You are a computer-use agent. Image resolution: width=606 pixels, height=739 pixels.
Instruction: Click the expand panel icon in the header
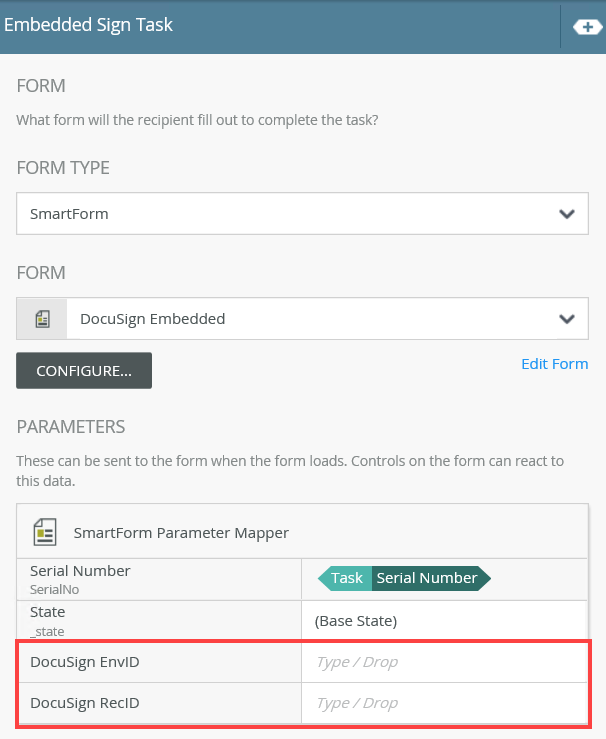[587, 27]
